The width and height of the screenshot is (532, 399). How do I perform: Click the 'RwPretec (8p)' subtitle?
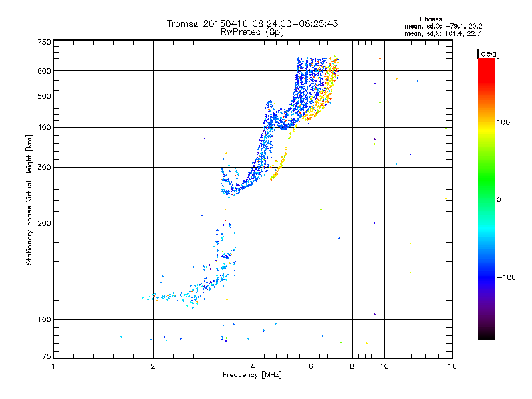coord(252,32)
